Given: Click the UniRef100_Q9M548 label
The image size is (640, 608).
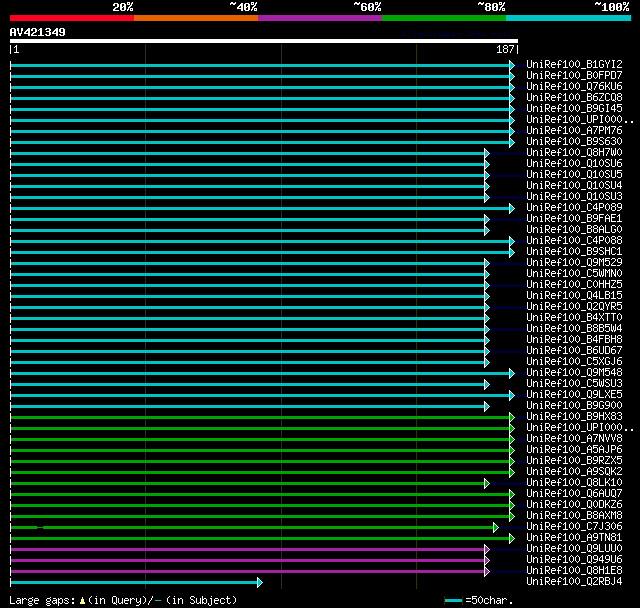Looking at the screenshot, I should pyautogui.click(x=574, y=373).
